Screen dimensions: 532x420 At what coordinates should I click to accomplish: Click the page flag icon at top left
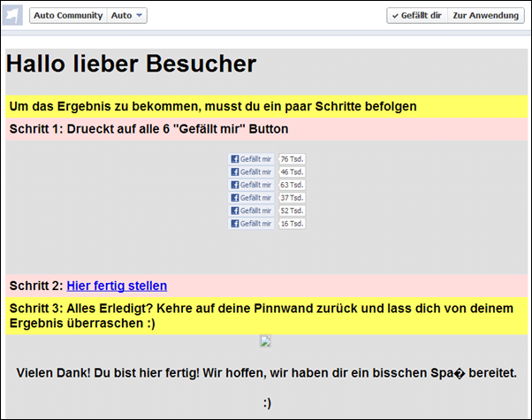(12, 15)
